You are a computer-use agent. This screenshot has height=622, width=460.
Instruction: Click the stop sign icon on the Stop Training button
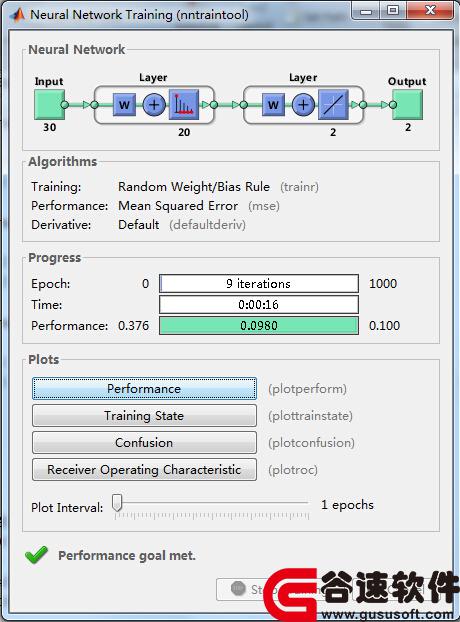click(238, 588)
